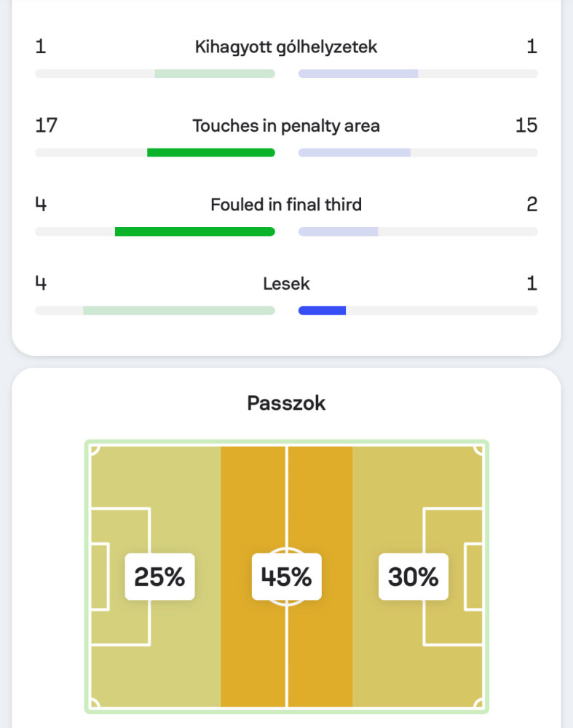
Task: Click the 45% pass zone badge
Action: click(x=287, y=577)
